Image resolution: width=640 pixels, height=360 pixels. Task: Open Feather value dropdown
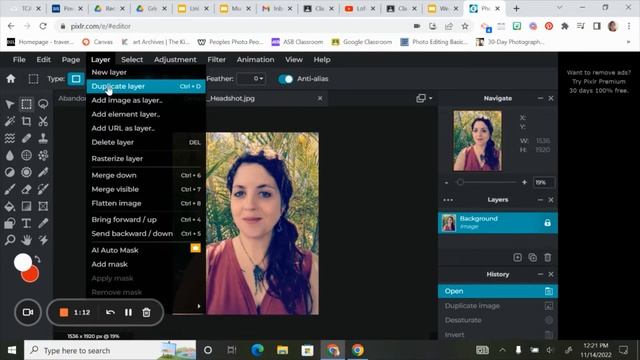(251, 79)
